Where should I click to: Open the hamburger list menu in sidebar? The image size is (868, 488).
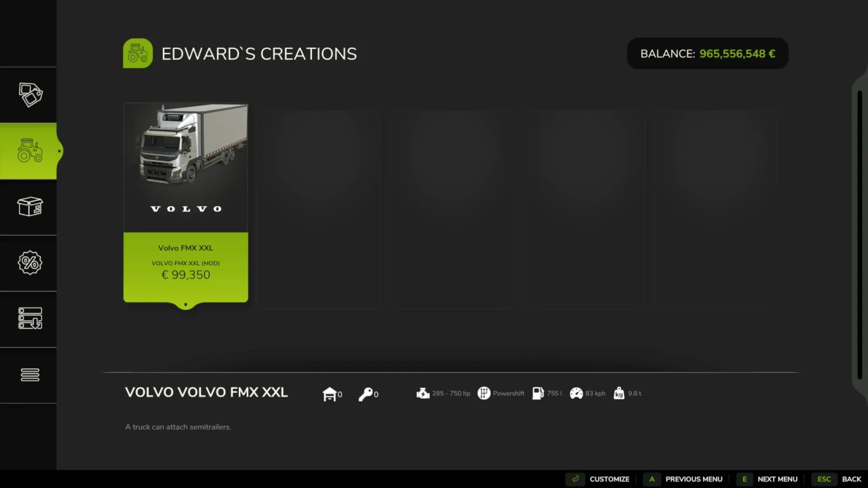pos(30,375)
